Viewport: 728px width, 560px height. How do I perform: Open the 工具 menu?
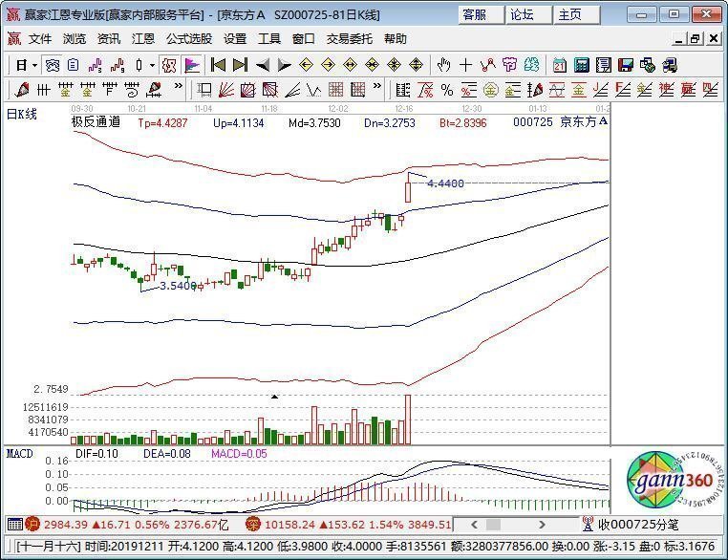[x=269, y=39]
